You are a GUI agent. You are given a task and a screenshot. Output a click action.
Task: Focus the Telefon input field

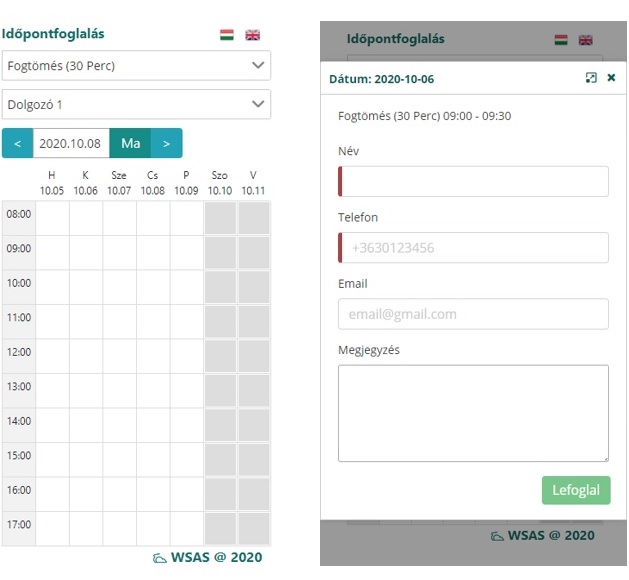click(473, 247)
